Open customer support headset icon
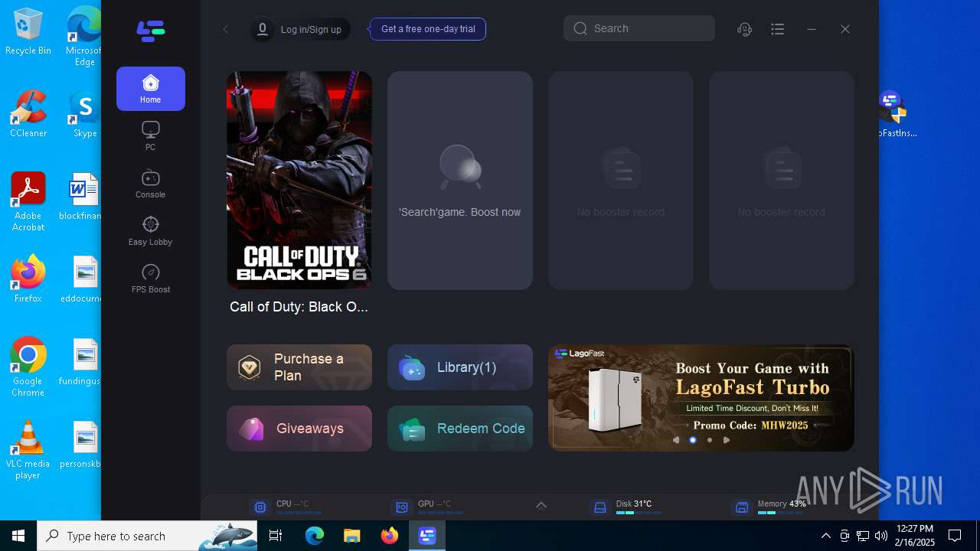Viewport: 980px width, 551px height. click(x=744, y=29)
